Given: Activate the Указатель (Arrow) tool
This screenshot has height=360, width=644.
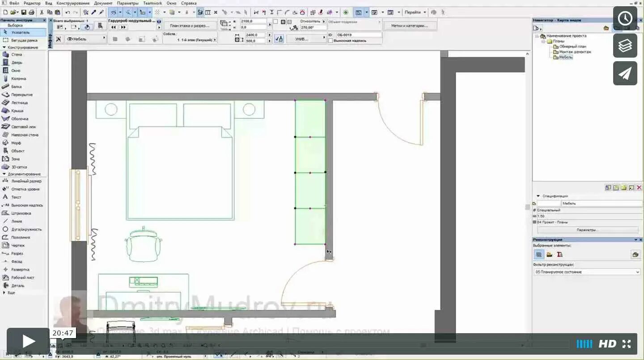Looking at the screenshot, I should click(x=23, y=33).
